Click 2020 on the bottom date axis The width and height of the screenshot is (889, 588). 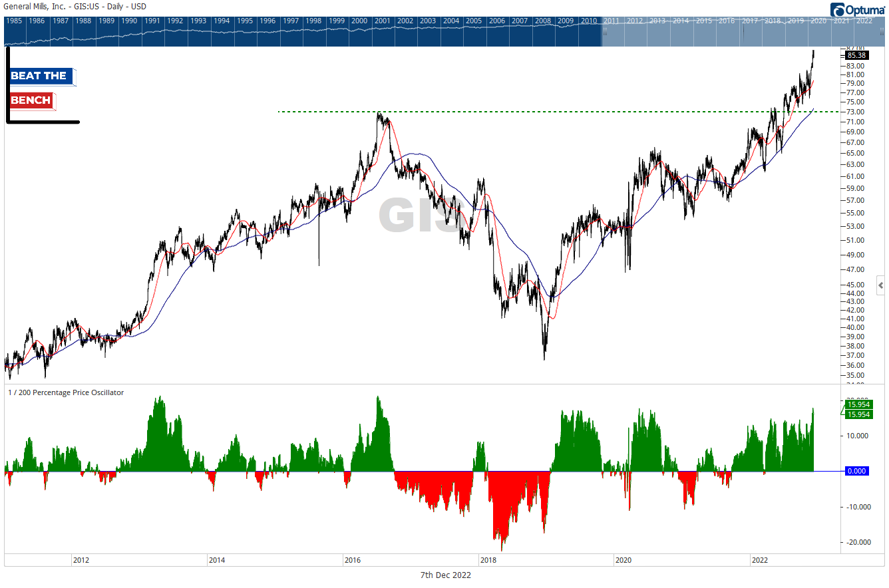pyautogui.click(x=624, y=560)
